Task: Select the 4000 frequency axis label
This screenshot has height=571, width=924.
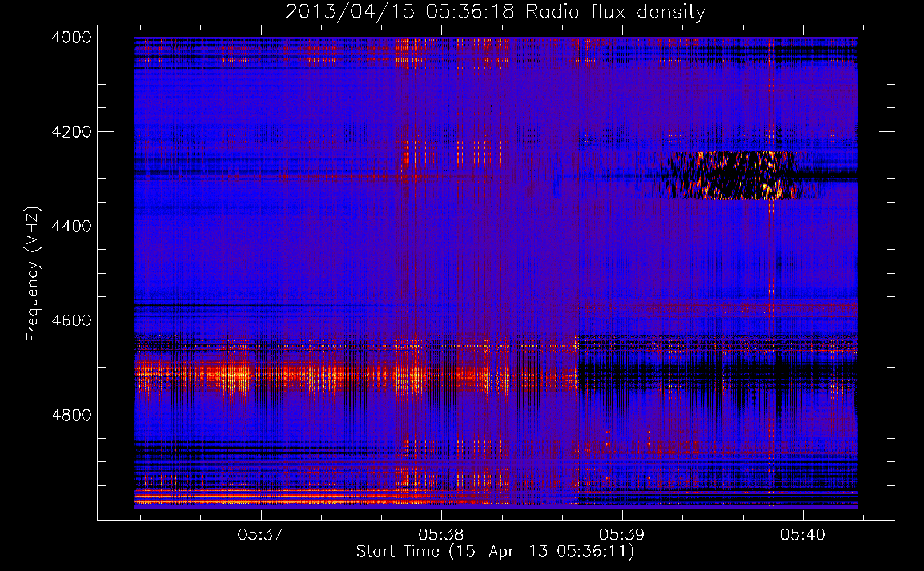Action: (71, 37)
